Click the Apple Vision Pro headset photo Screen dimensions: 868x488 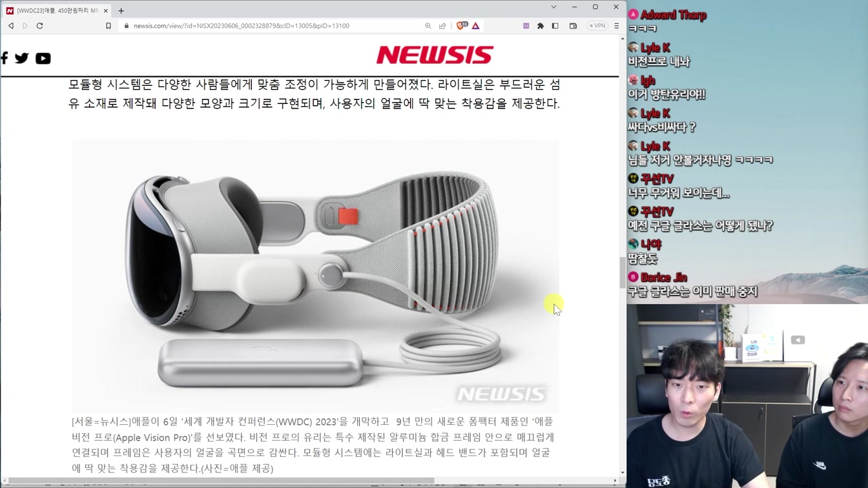[316, 276]
